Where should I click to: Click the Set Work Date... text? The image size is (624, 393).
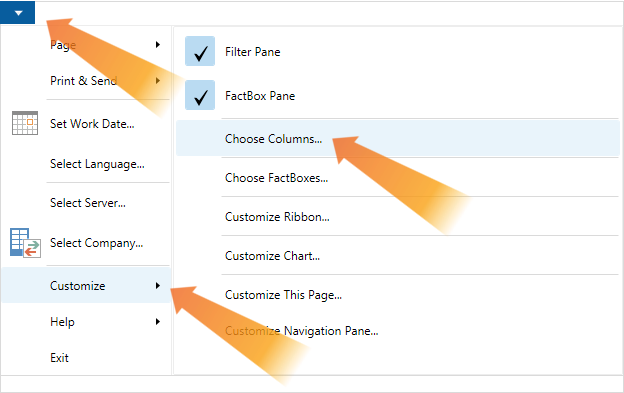point(92,124)
